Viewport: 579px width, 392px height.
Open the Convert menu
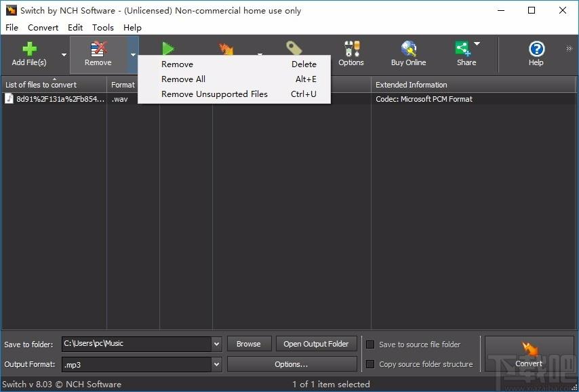tap(43, 28)
